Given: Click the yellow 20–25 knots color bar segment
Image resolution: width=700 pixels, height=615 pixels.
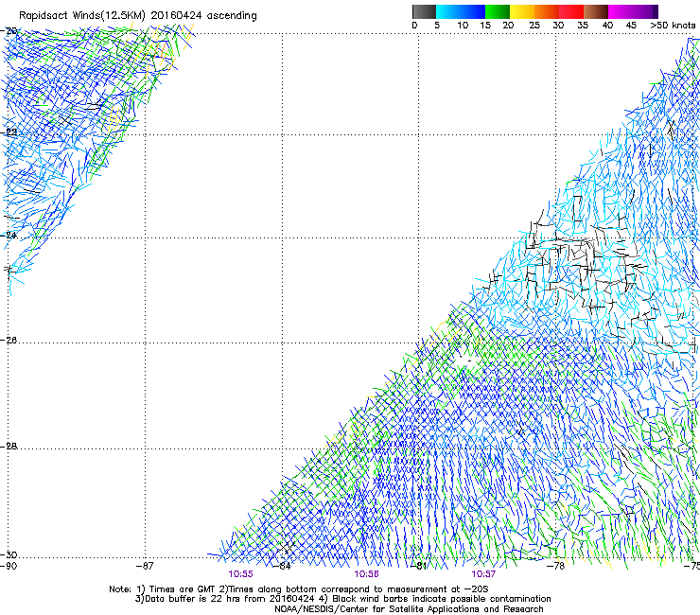Looking at the screenshot, I should [522, 11].
